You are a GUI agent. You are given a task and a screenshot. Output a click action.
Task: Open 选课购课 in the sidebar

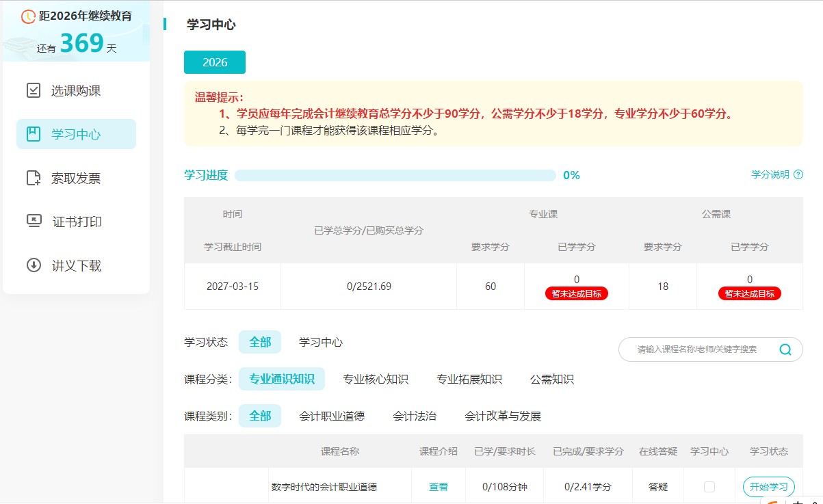pos(76,90)
